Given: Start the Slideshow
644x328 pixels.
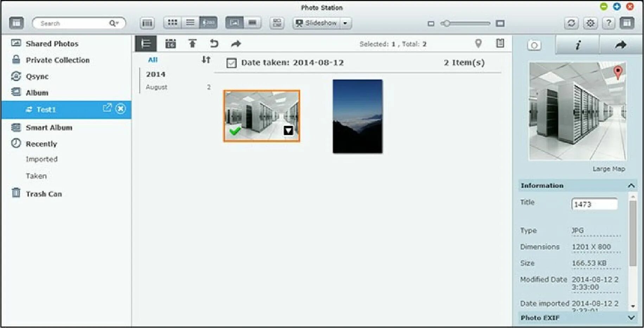Looking at the screenshot, I should (x=317, y=23).
